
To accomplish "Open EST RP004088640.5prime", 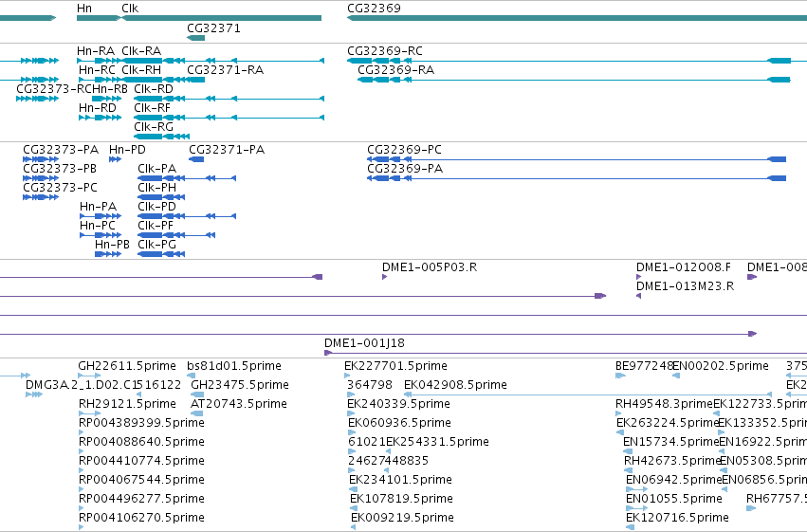I will 141,443.
